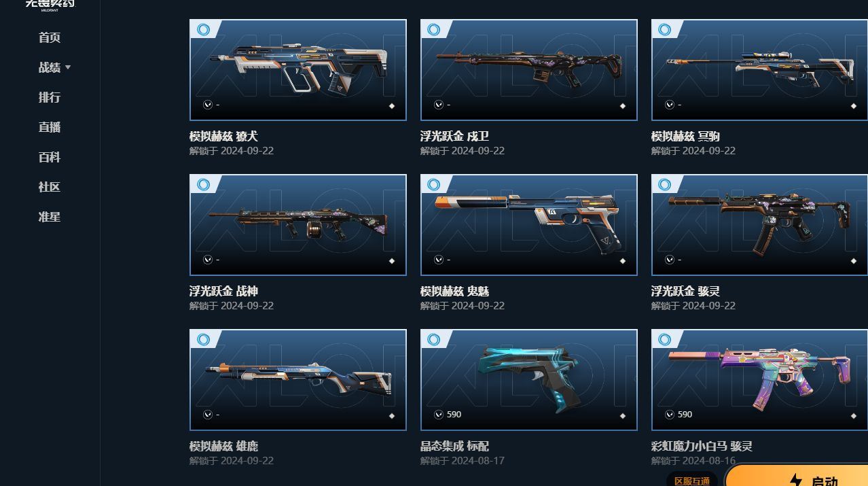This screenshot has height=486, width=868.
Task: Click the diamond tier icon on 模拟赫兹 冥驹 card
Action: (854, 106)
